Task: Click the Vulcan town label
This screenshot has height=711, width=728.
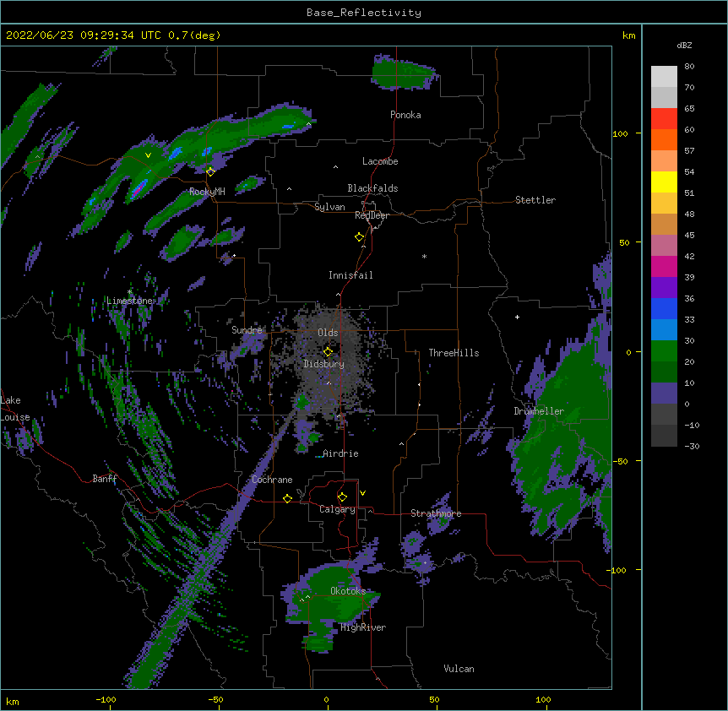Action: click(x=459, y=669)
